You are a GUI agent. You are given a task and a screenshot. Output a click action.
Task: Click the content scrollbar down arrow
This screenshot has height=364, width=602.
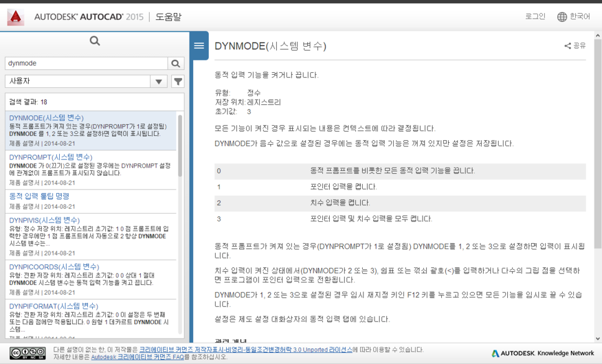598,338
